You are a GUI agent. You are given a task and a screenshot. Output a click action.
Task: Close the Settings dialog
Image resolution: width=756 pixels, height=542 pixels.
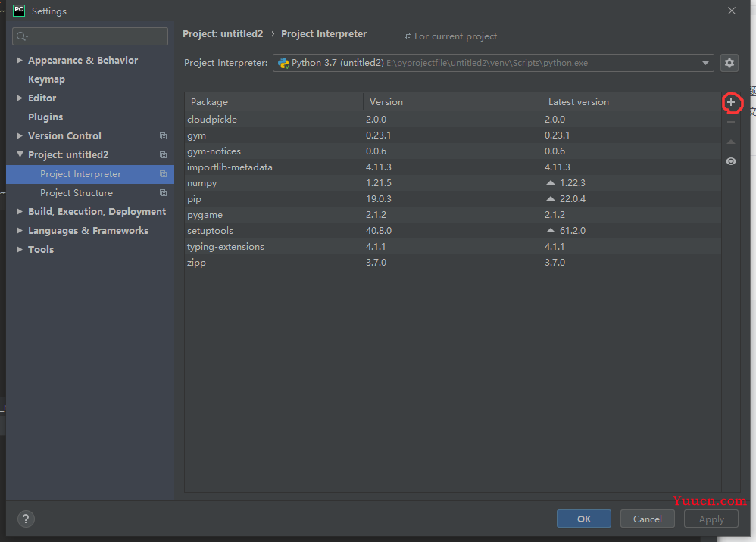coord(732,11)
